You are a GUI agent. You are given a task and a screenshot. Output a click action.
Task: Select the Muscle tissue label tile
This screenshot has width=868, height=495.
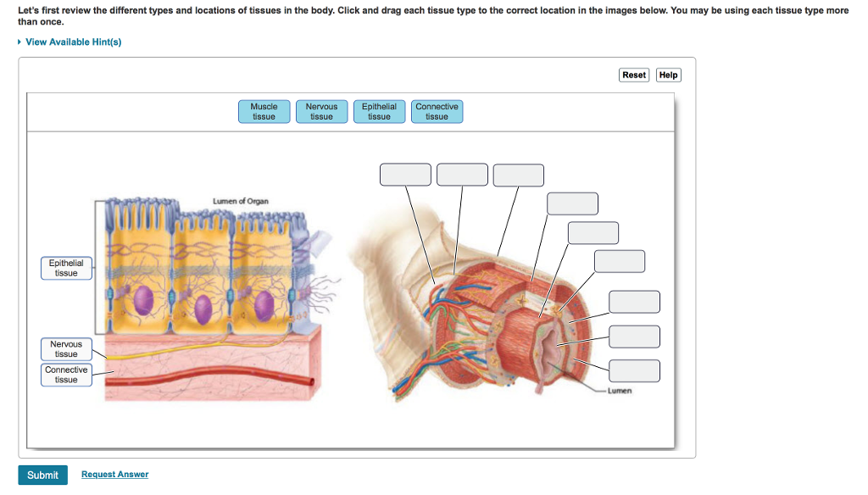click(264, 111)
